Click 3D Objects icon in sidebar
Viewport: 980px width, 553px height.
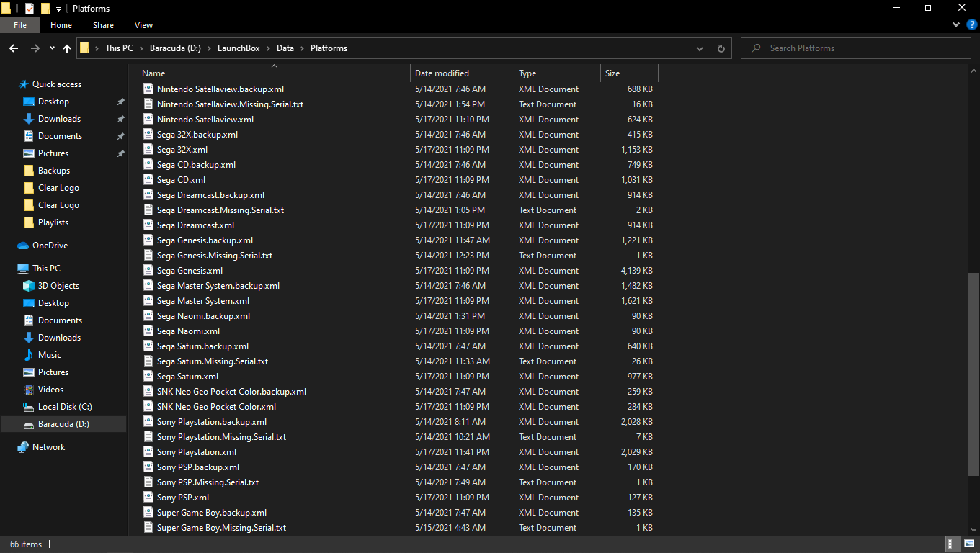(x=29, y=286)
